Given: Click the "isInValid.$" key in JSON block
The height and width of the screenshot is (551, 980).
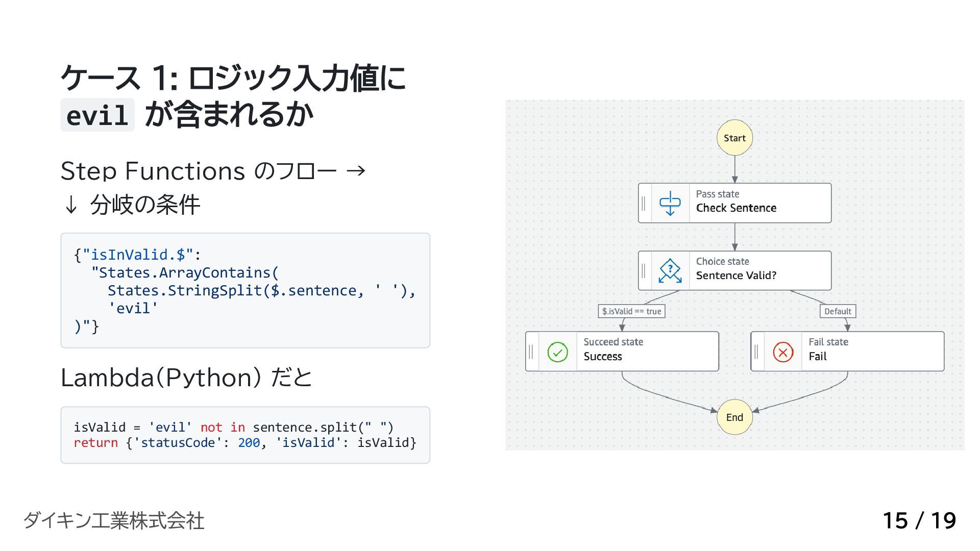Looking at the screenshot, I should pos(138,255).
